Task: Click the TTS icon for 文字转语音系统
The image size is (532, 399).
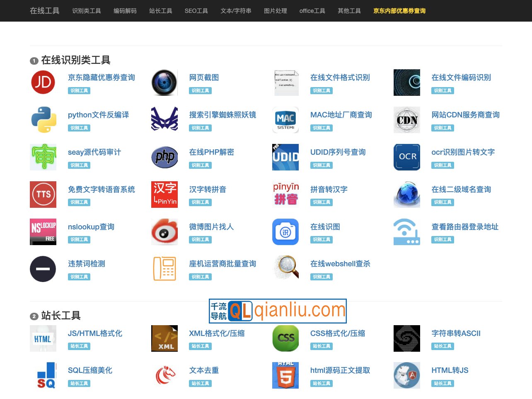Action: tap(43, 194)
